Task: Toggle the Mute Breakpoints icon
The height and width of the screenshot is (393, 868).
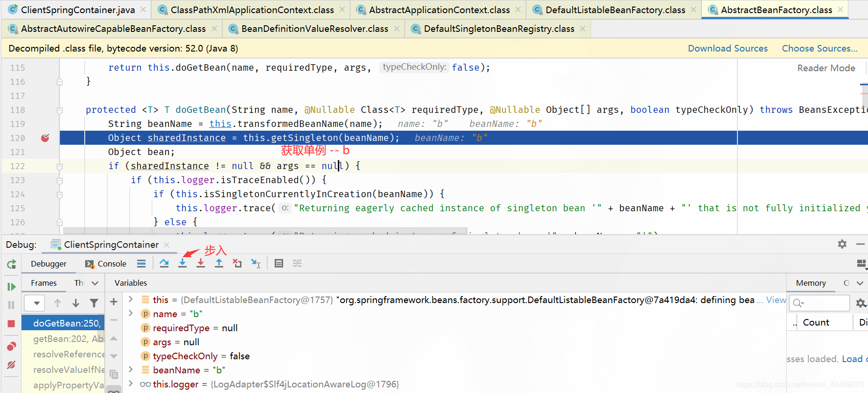Action: [12, 365]
